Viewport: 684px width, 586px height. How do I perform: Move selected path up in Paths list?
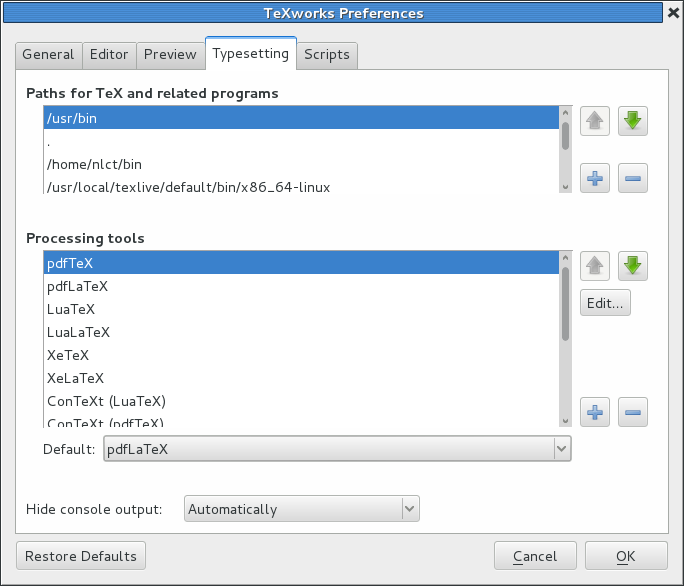(595, 122)
